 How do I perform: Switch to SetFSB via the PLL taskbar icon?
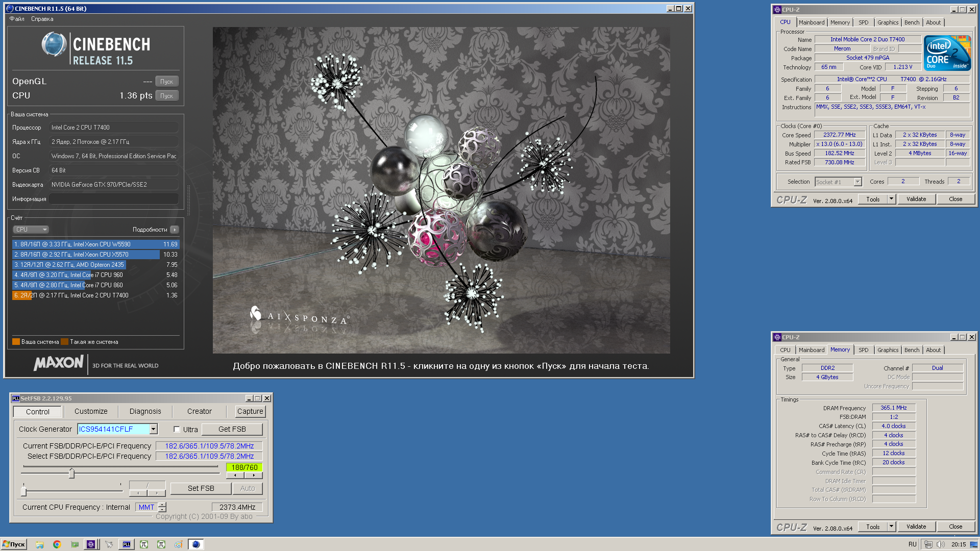pyautogui.click(x=126, y=544)
